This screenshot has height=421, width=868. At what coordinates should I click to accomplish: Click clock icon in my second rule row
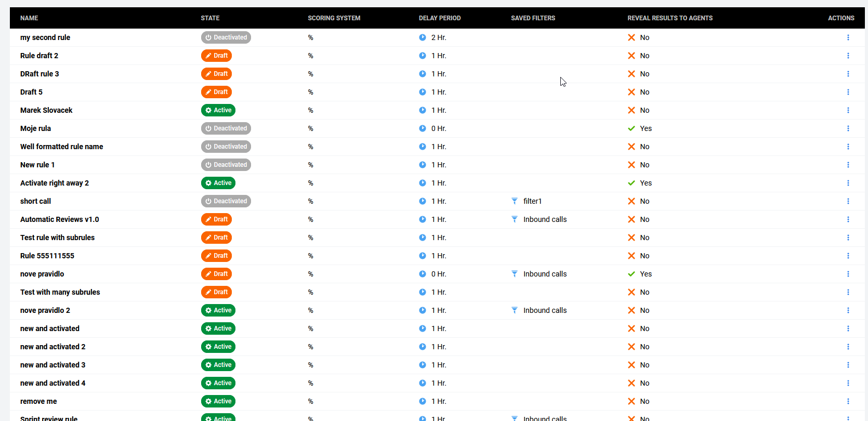(423, 37)
